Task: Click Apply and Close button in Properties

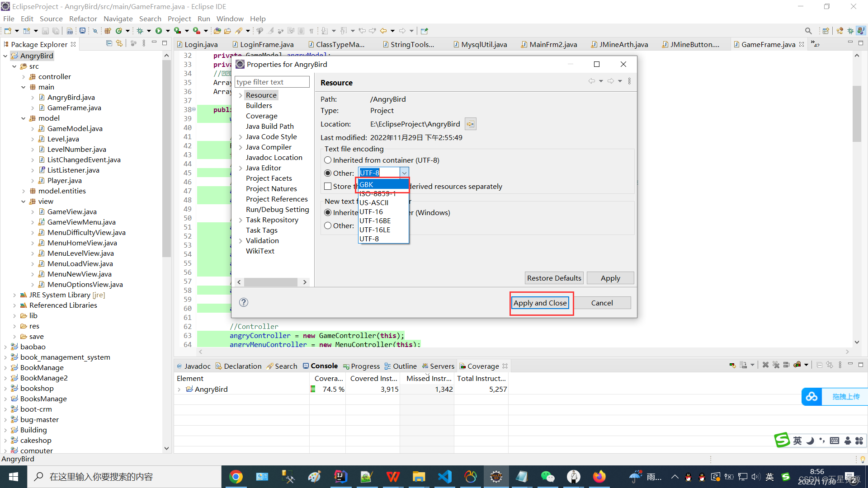Action: (x=539, y=303)
